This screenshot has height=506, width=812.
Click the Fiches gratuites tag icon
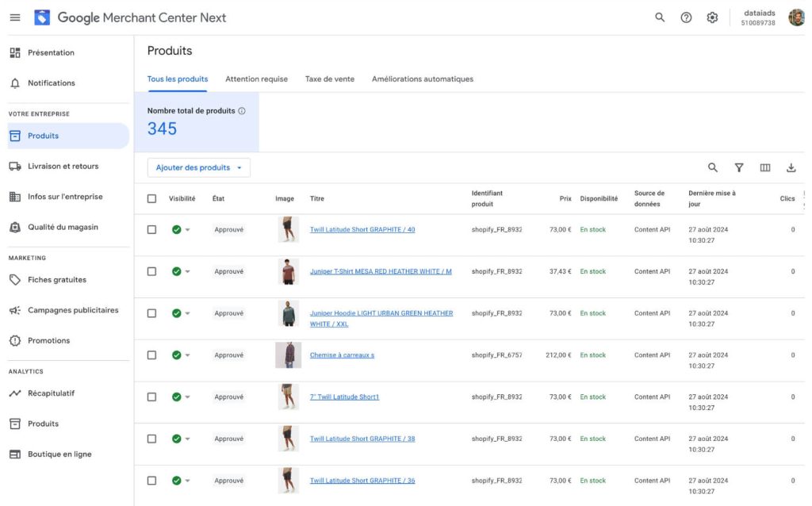tap(15, 280)
